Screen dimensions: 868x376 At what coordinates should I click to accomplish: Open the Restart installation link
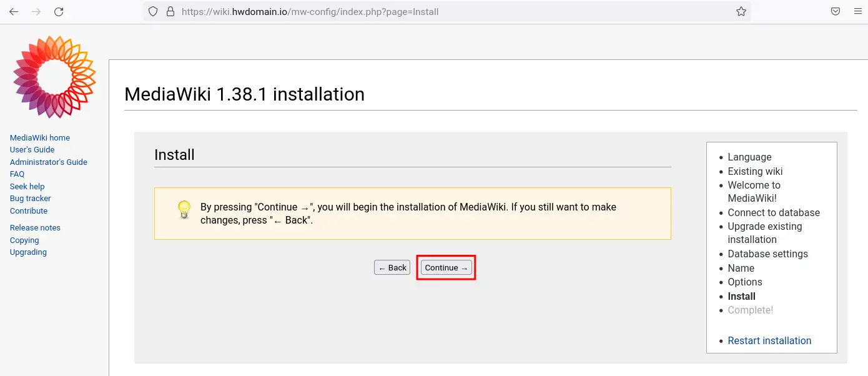[769, 340]
